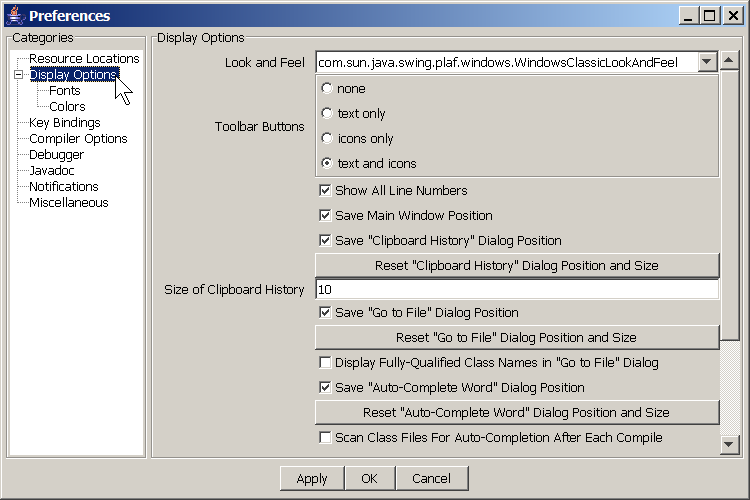Click the Size of Clipboard History field
Image resolution: width=750 pixels, height=500 pixels.
click(x=517, y=289)
